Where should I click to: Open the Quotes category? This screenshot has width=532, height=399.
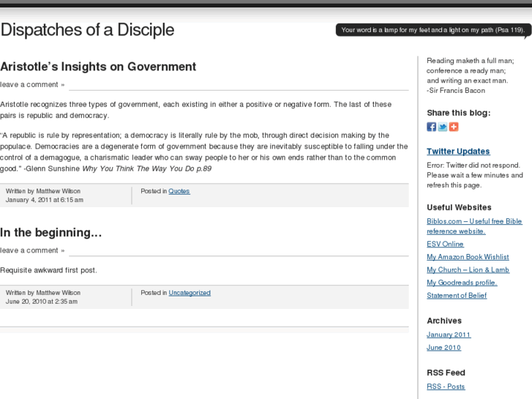click(x=179, y=191)
